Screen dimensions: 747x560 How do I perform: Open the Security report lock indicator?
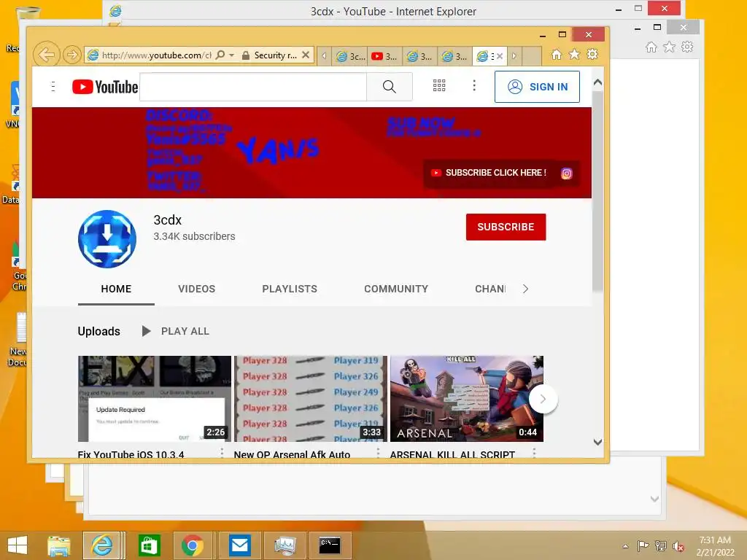270,55
